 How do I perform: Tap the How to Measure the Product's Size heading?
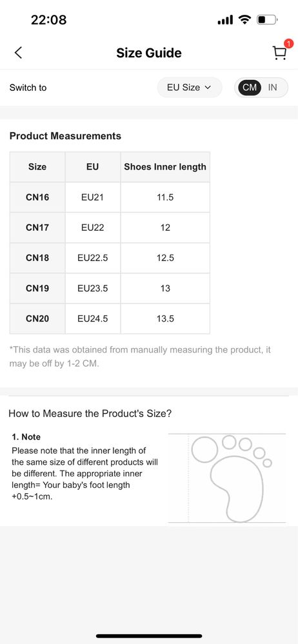tap(90, 413)
